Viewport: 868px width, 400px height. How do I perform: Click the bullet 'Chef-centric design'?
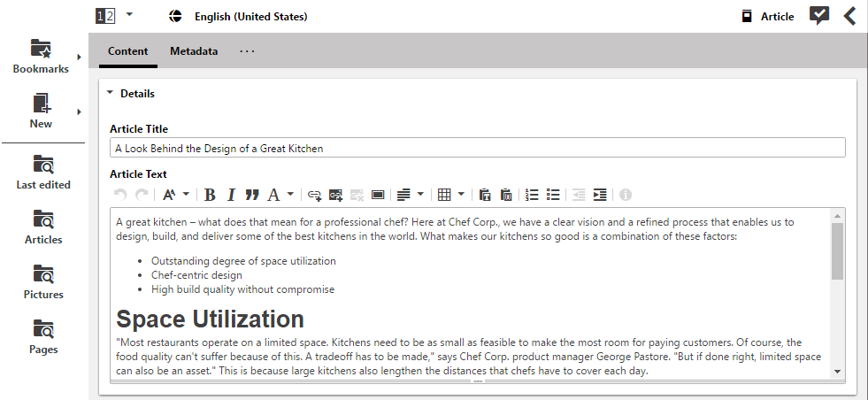pos(196,275)
